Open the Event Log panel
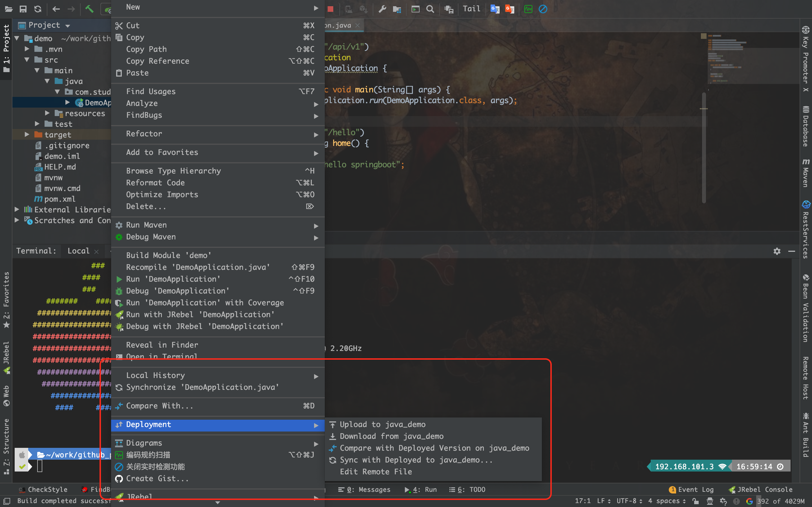The image size is (812, 507). (691, 490)
